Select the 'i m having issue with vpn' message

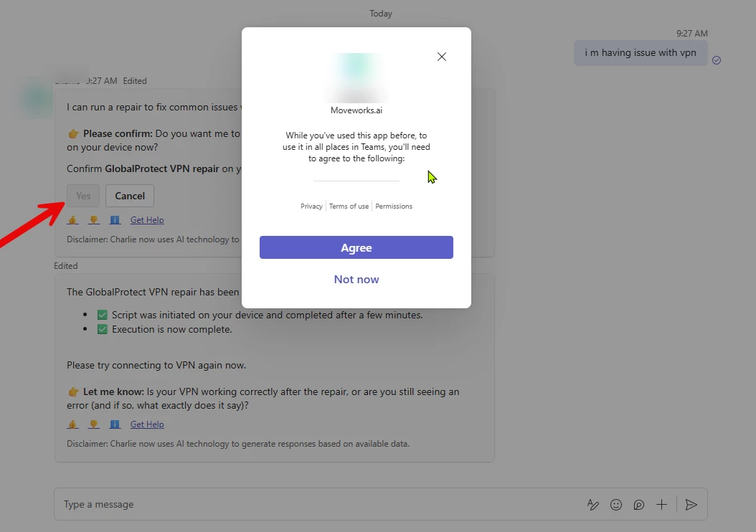[641, 53]
